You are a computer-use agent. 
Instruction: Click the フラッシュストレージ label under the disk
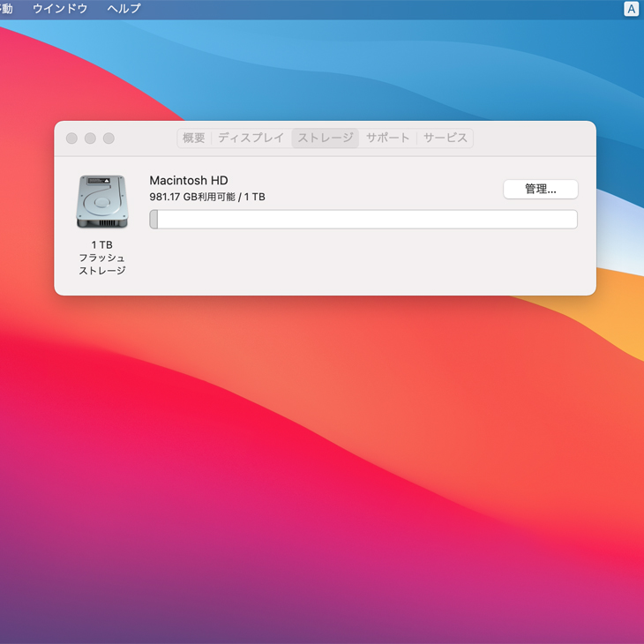coord(101,264)
